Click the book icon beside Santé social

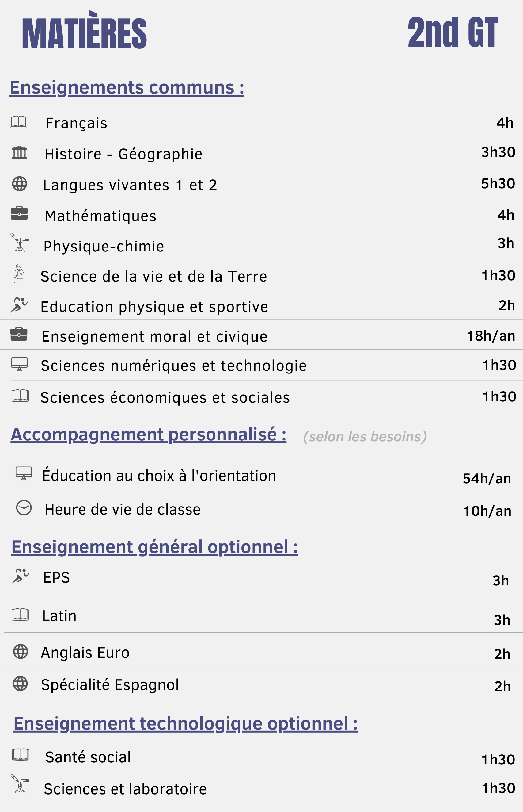pos(21,755)
